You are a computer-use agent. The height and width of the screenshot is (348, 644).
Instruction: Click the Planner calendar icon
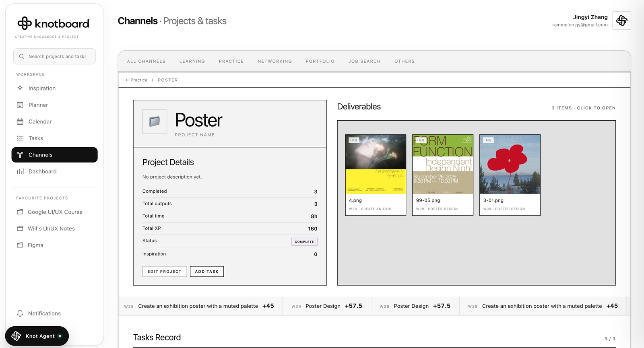pyautogui.click(x=20, y=105)
